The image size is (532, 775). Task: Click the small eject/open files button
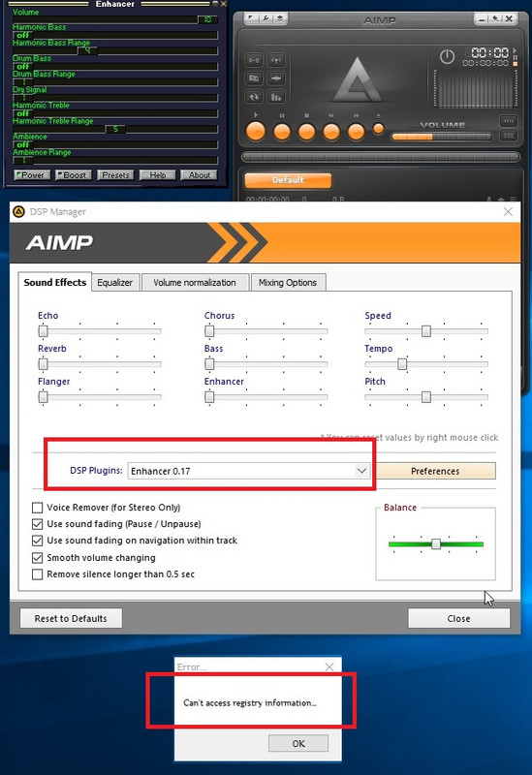pos(378,129)
